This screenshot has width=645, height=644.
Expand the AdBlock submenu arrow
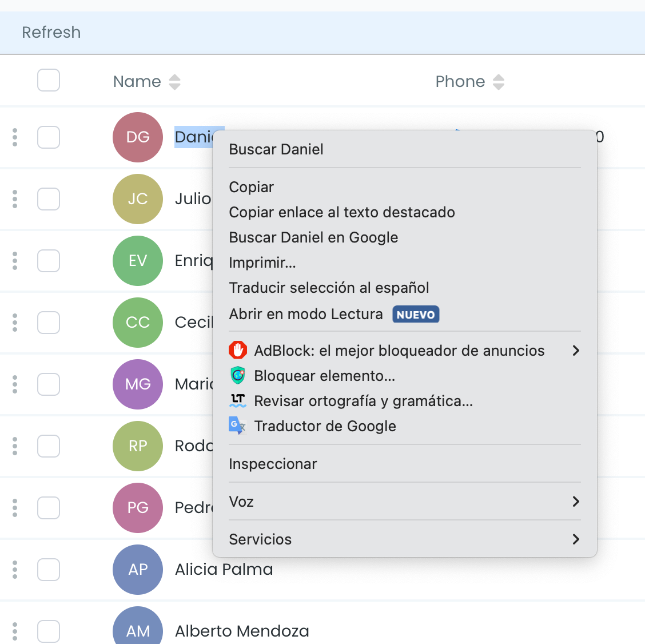(576, 350)
